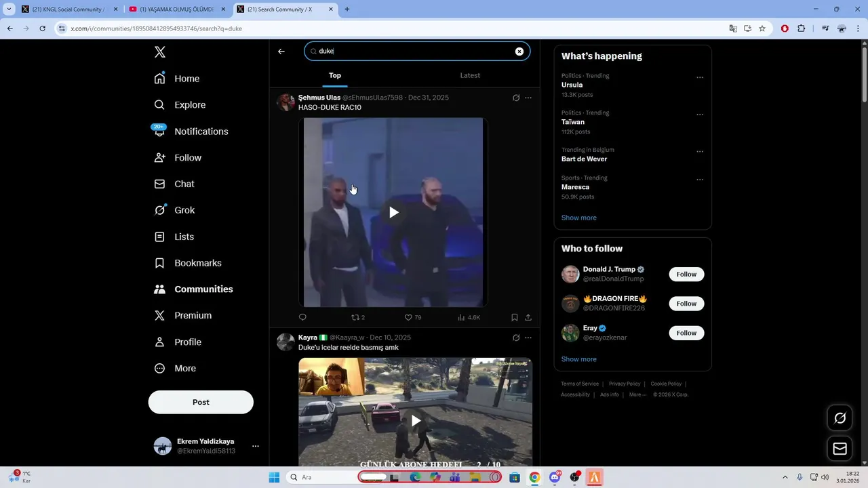Open a new browser tab
Viewport: 868px width, 488px height.
tap(347, 9)
